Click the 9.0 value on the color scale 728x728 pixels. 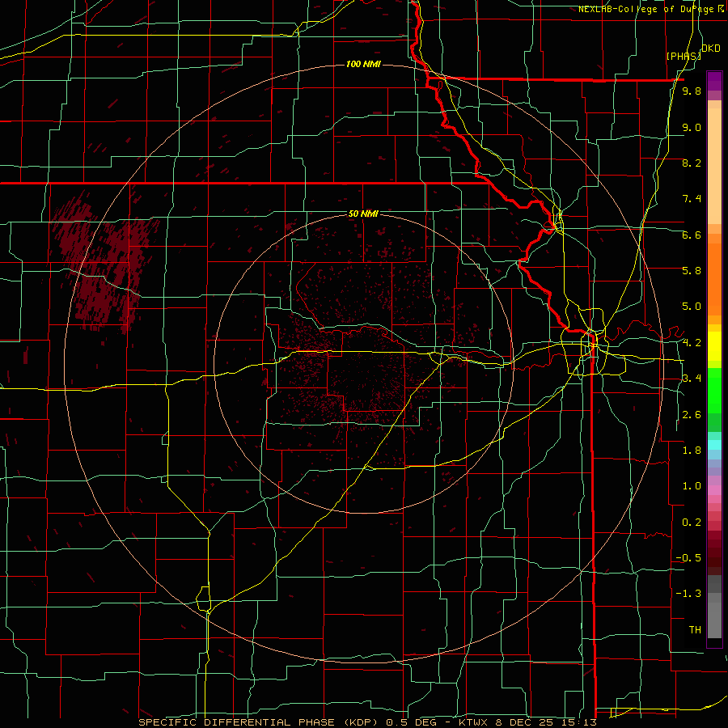click(692, 127)
